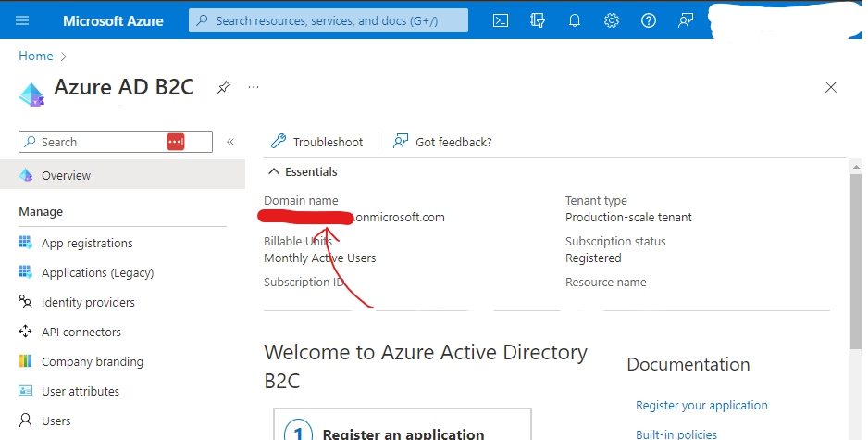Click the Help question mark icon

pyautogui.click(x=649, y=20)
